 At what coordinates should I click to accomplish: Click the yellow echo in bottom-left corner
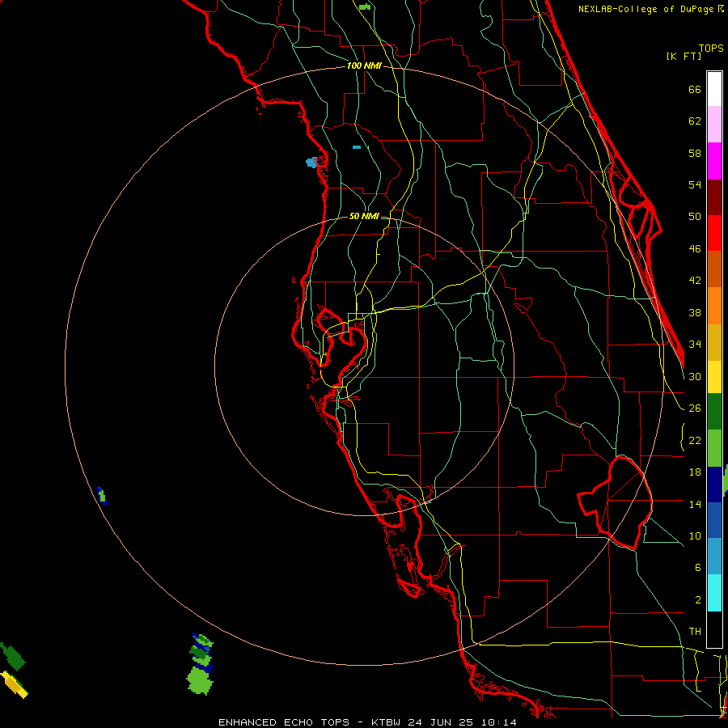click(x=14, y=684)
